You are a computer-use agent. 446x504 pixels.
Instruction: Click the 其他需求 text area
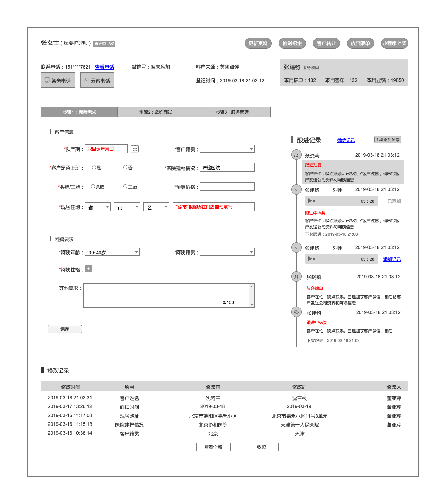[x=169, y=296]
